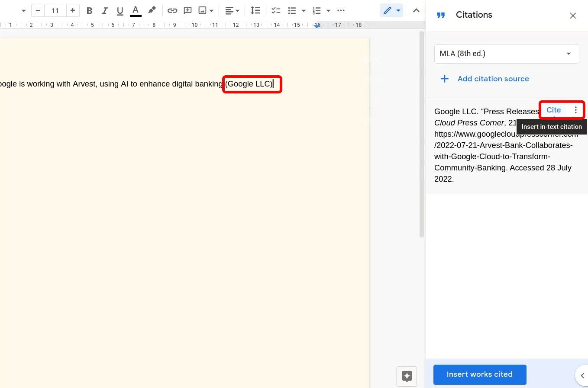Click the font size field
Image resolution: width=588 pixels, height=388 pixels.
[55, 10]
